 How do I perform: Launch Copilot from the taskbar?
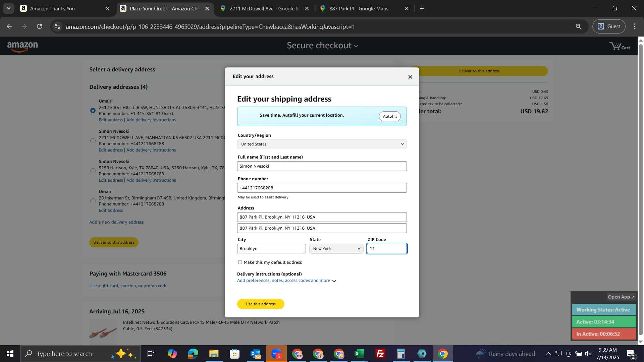(x=172, y=354)
